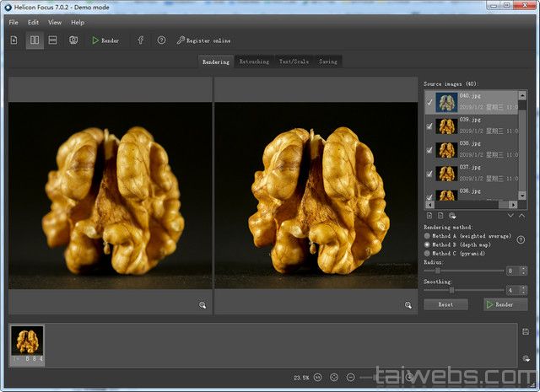The width and height of the screenshot is (540, 392).
Task: Click the Render button in the right panel
Action: (x=505, y=304)
